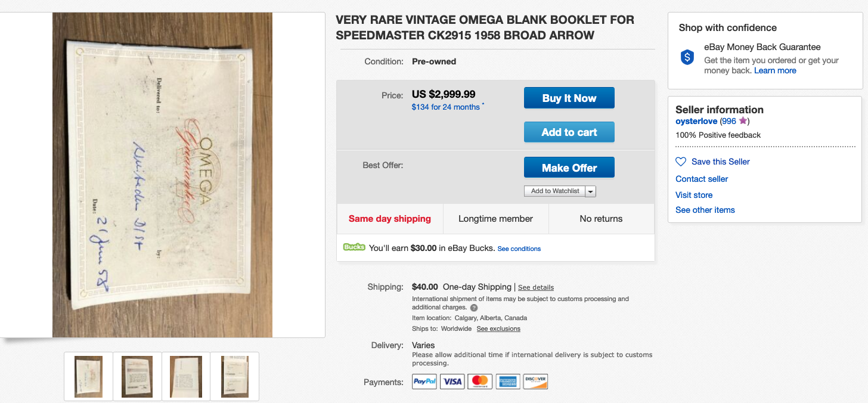The image size is (868, 403).
Task: Add the Omega booklet to cart
Action: (569, 132)
